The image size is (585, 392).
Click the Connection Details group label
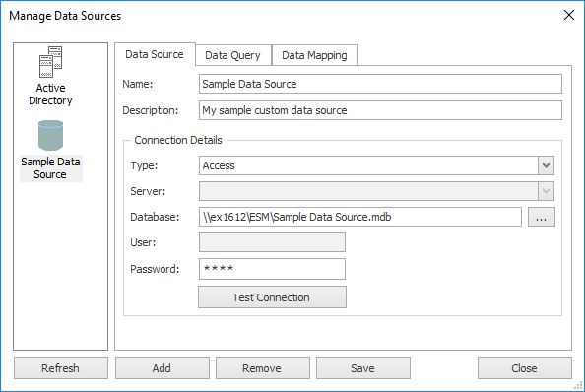pyautogui.click(x=178, y=140)
